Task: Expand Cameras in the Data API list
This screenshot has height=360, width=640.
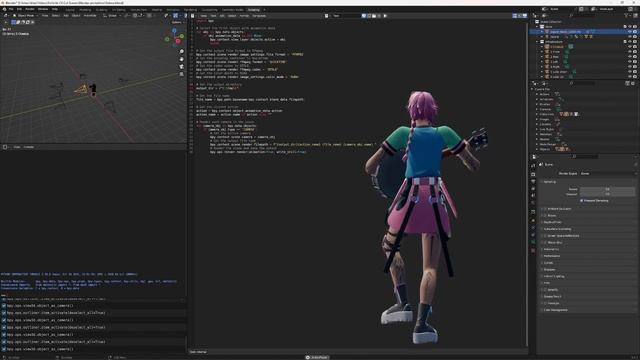Action: pyautogui.click(x=537, y=109)
